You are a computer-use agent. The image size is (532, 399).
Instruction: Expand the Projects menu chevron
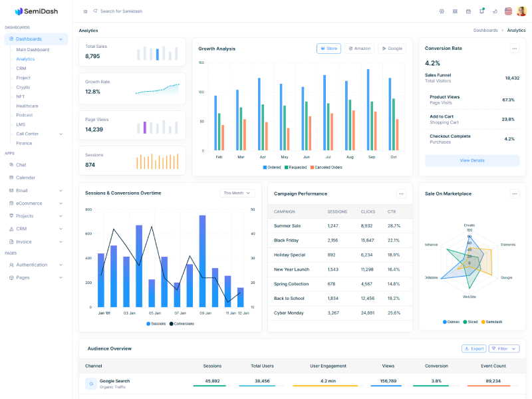tap(61, 216)
